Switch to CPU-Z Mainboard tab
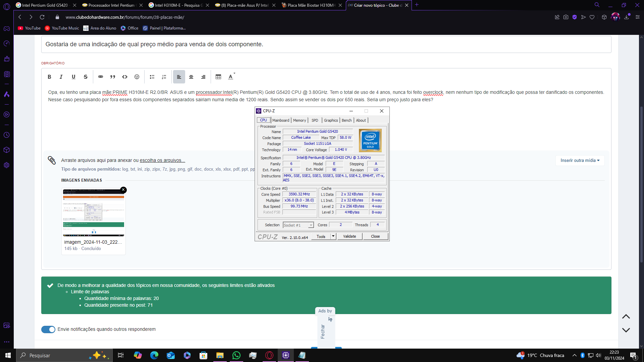The height and width of the screenshot is (362, 644). coord(281,120)
